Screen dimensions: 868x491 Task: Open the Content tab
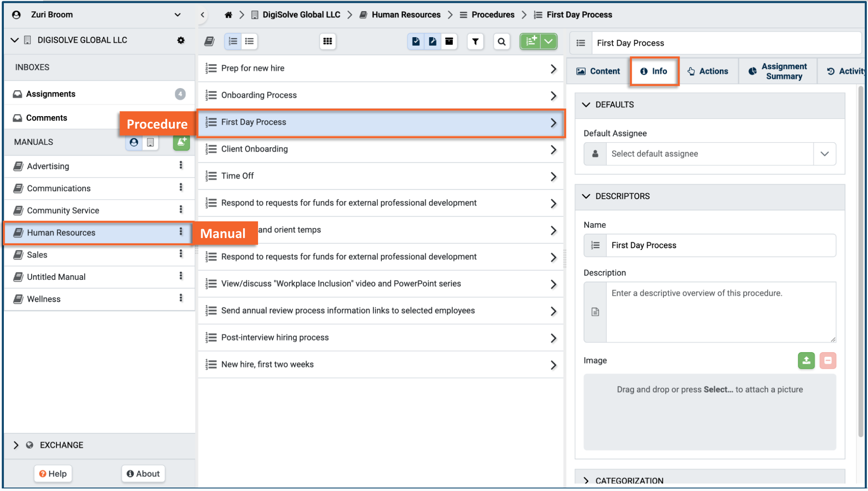click(598, 71)
